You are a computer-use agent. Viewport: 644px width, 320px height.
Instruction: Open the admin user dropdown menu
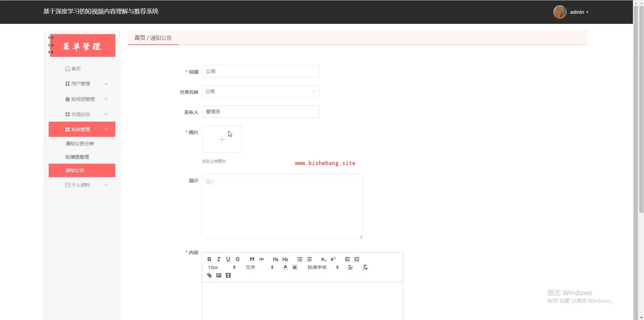(x=579, y=12)
